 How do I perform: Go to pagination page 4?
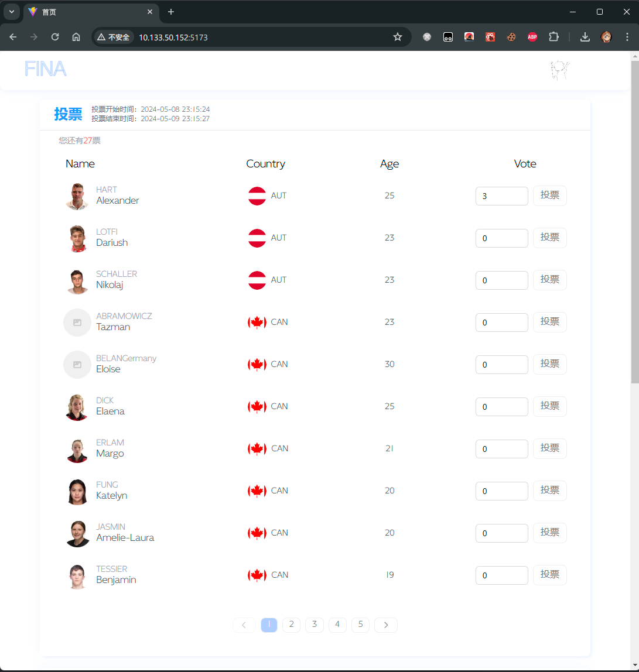coord(337,625)
